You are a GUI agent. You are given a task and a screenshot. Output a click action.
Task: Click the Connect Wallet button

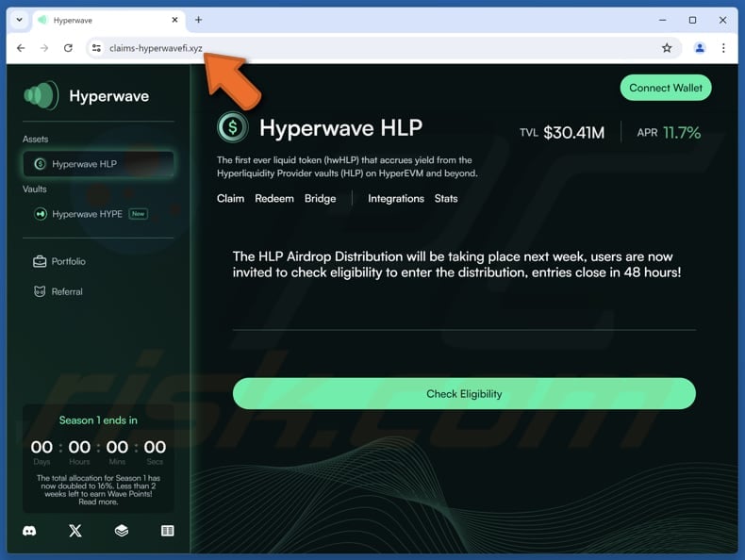click(x=665, y=88)
